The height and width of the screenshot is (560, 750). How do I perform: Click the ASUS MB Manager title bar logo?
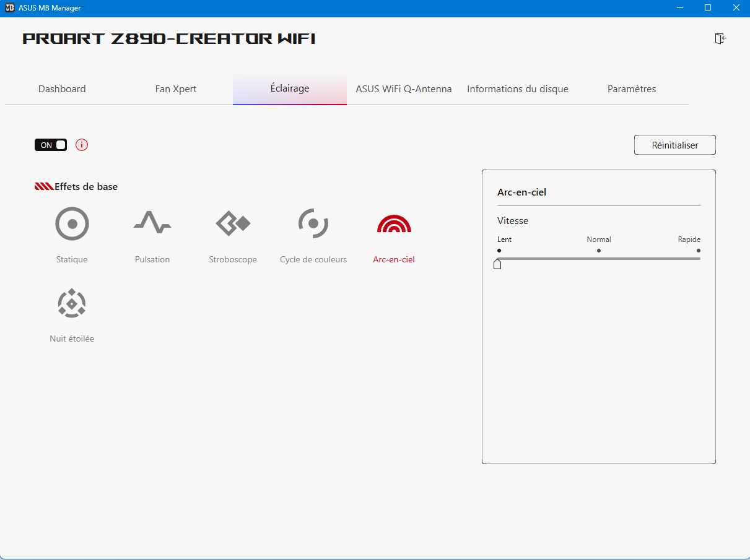click(10, 8)
